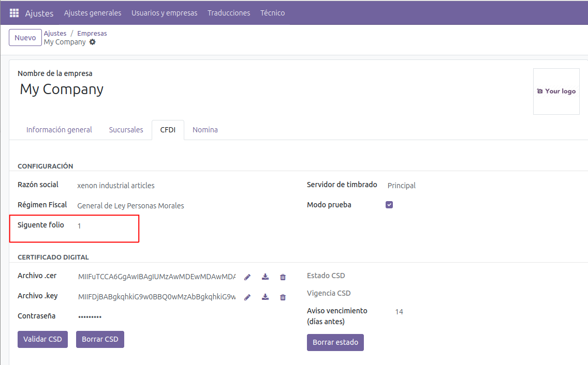Click into the Siguiente folio field
This screenshot has width=588, height=365.
coord(104,226)
